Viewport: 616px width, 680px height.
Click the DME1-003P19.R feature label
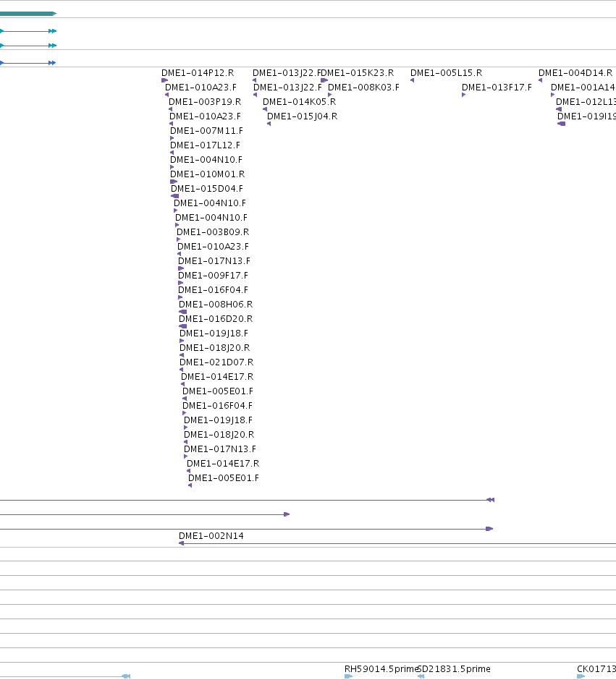pyautogui.click(x=205, y=102)
